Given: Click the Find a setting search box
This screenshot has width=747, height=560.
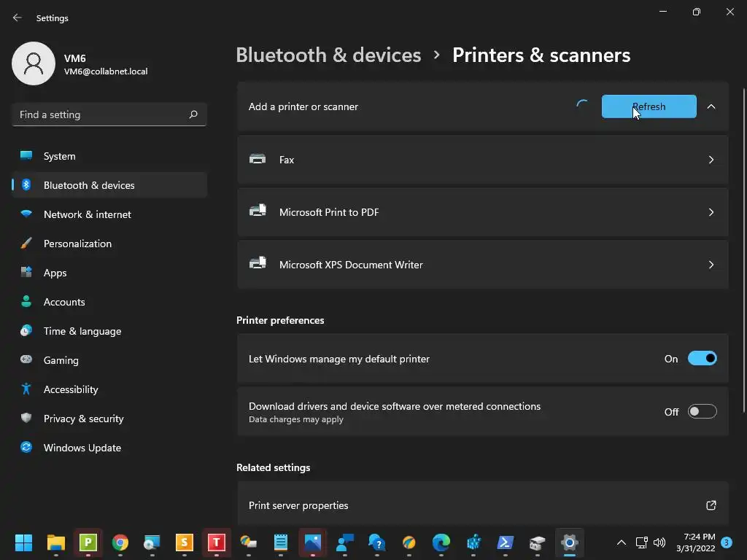Looking at the screenshot, I should pos(109,114).
